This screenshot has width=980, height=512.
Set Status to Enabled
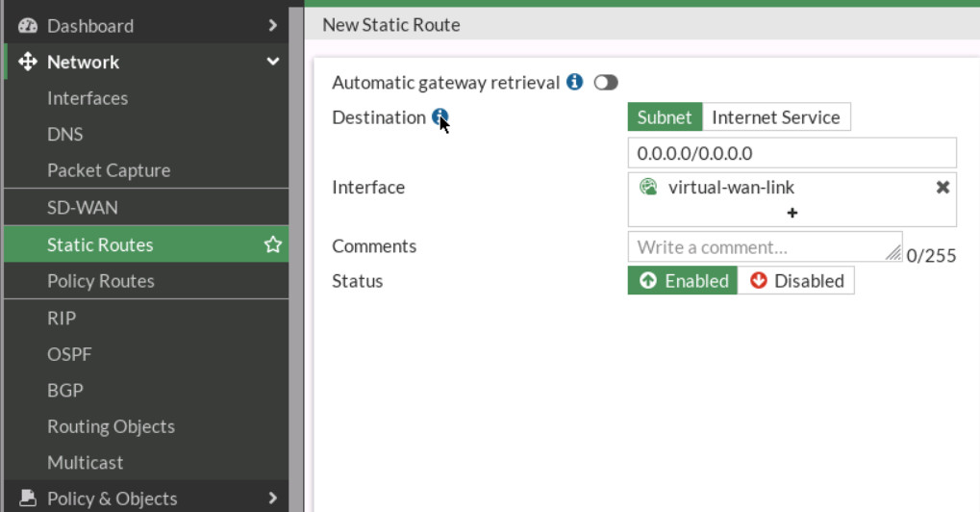[x=683, y=281]
